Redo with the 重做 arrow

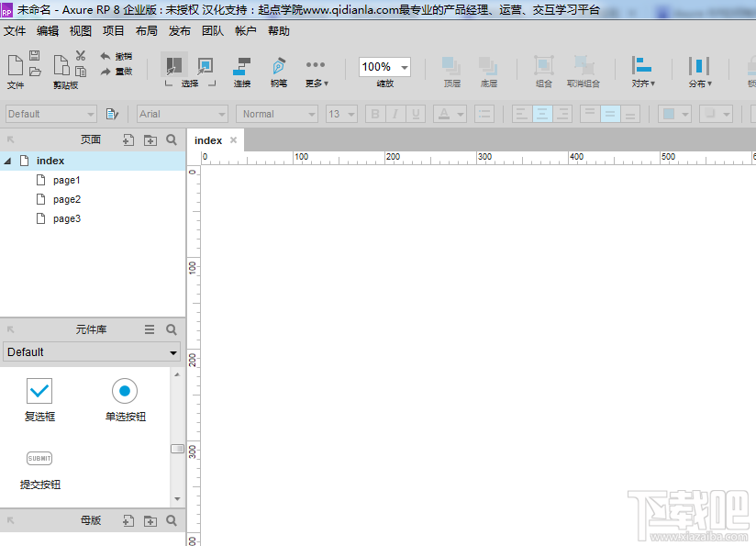(116, 72)
